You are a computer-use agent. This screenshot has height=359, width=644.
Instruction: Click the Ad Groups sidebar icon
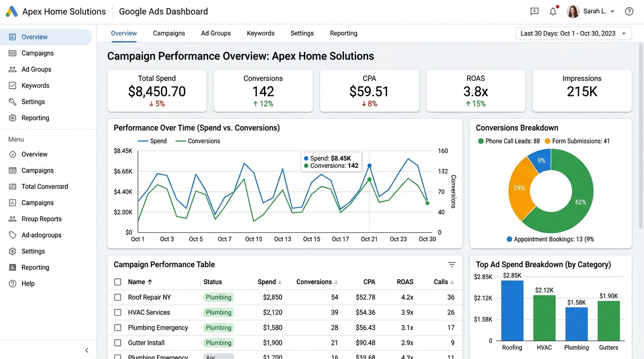click(13, 69)
